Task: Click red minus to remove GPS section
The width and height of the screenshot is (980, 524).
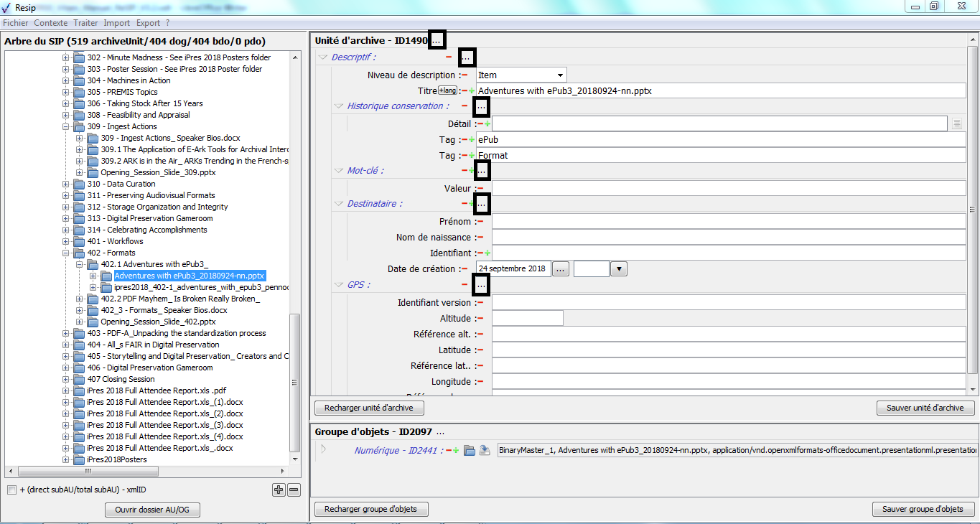Action: click(464, 285)
